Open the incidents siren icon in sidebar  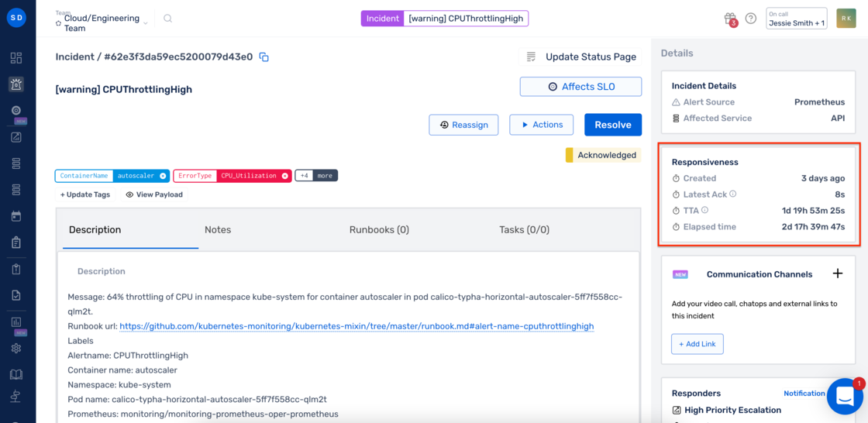(x=16, y=84)
